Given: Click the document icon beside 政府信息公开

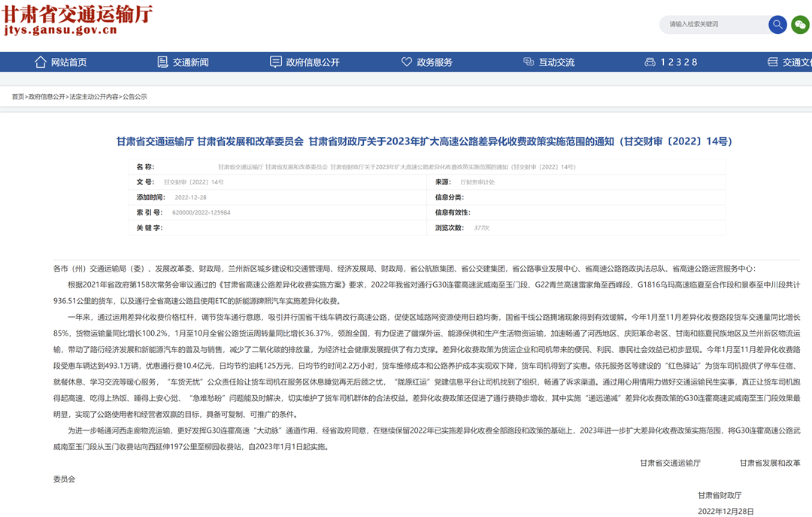Looking at the screenshot, I should pos(275,62).
